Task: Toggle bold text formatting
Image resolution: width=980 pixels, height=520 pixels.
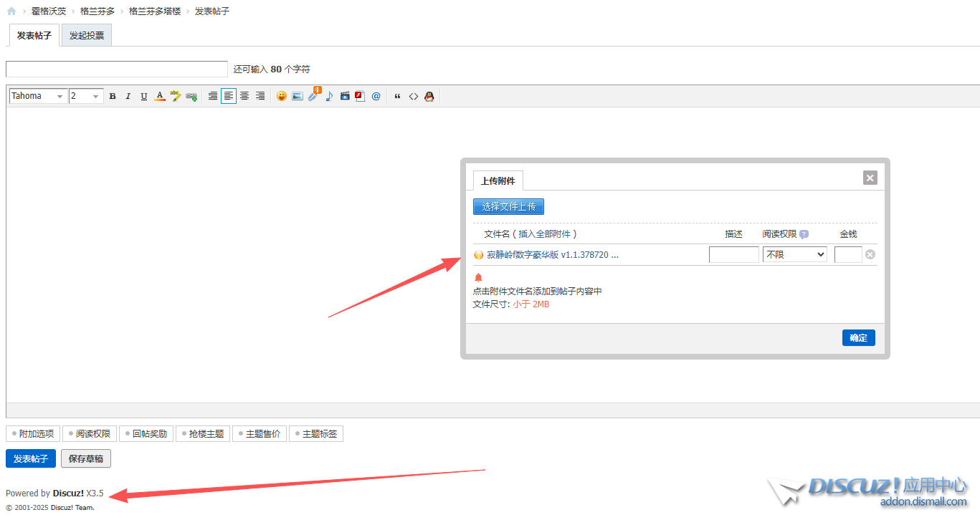Action: point(113,96)
